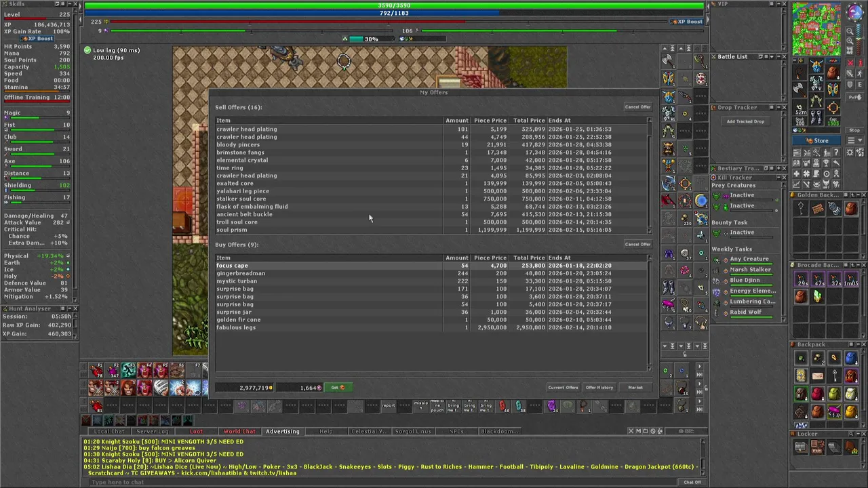Zoom in the minimap with the plus magnifier
The width and height of the screenshot is (868, 488).
850,41
